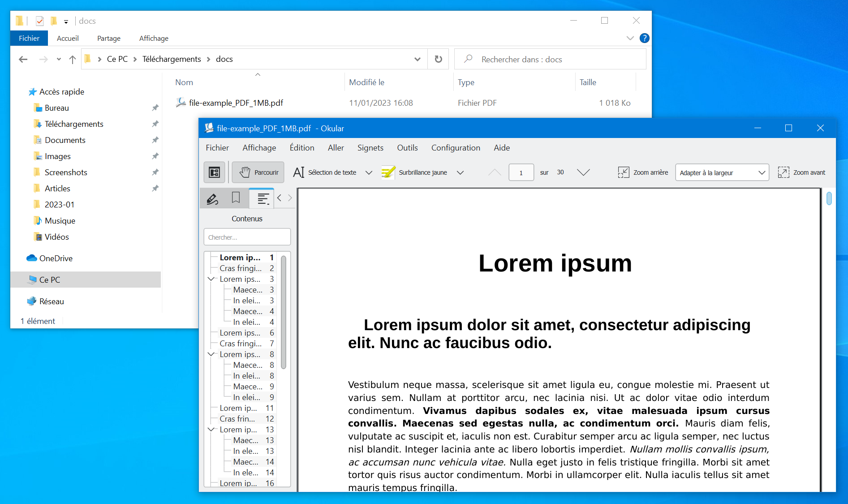
Task: Select Lorem ips... entry on page 6
Action: 246,333
